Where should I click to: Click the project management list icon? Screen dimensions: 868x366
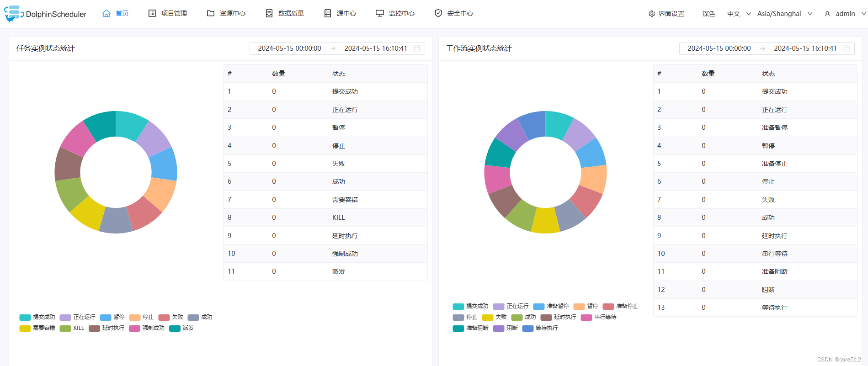pos(152,14)
